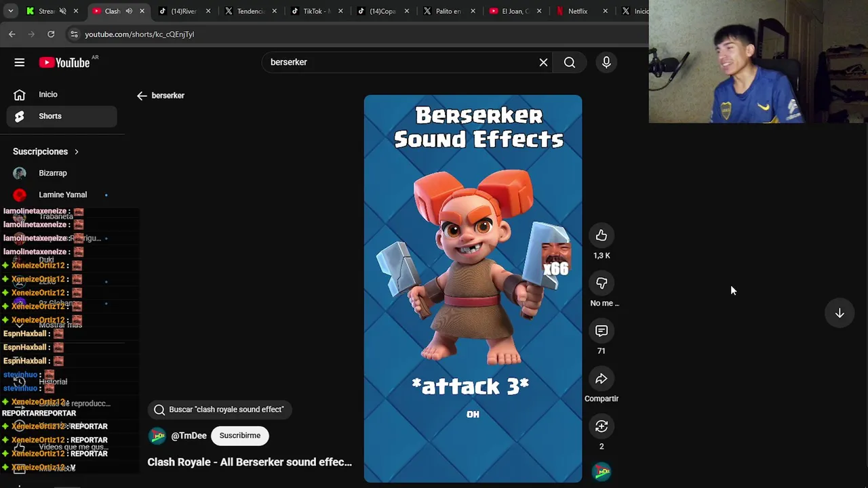Select Shorts in the sidebar
This screenshot has width=868, height=488.
pos(62,116)
